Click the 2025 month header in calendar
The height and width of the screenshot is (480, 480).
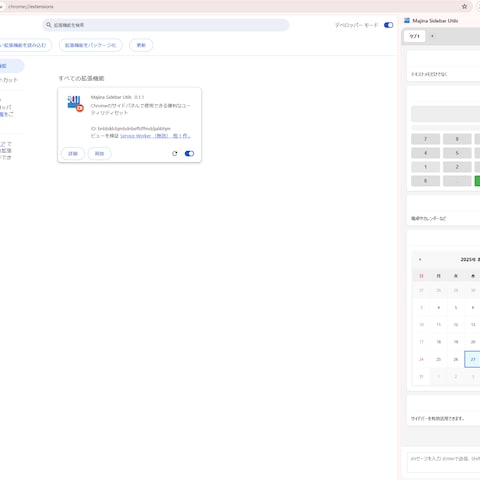tap(470, 259)
